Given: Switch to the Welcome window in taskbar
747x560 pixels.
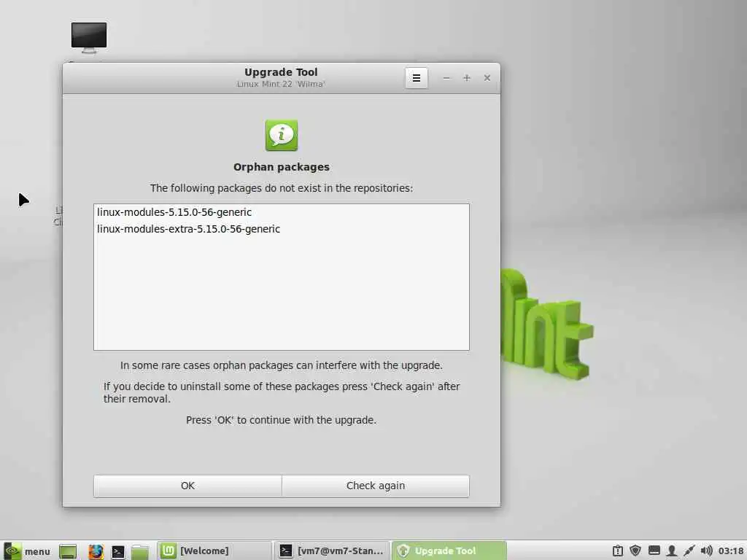Looking at the screenshot, I should [x=214, y=551].
